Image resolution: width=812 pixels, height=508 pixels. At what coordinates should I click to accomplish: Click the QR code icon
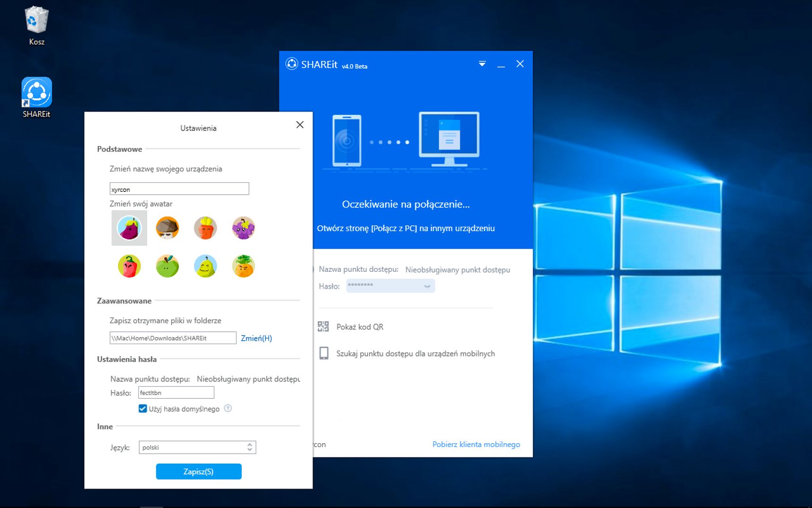[x=323, y=327]
